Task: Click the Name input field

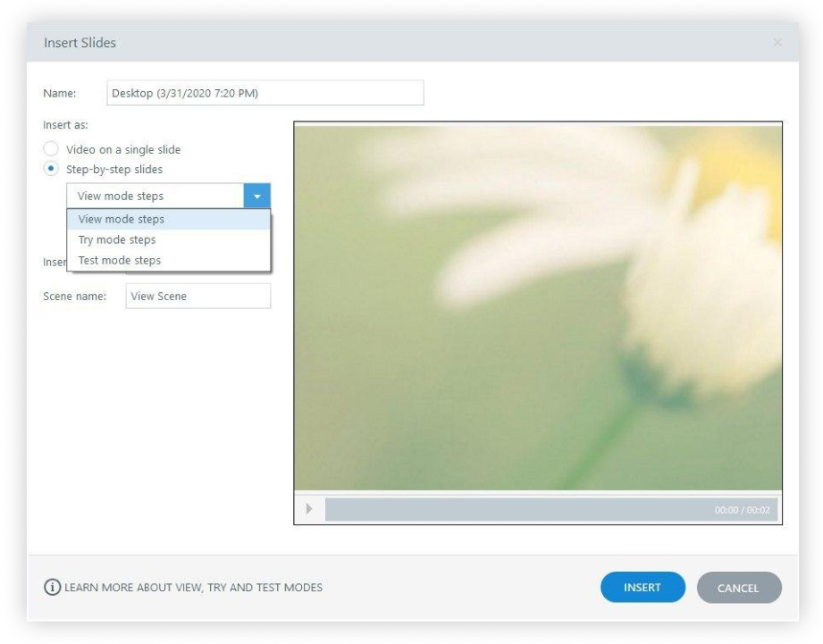Action: tap(265, 93)
